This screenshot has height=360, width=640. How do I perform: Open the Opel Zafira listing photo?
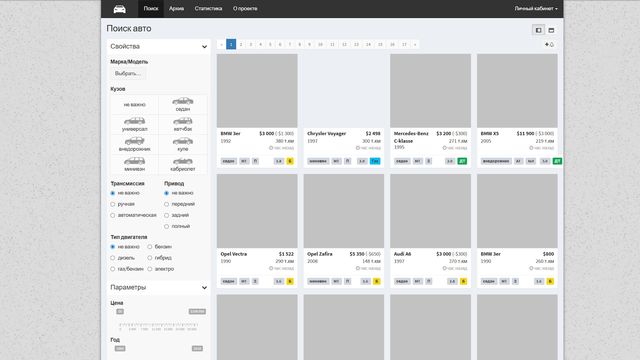pos(344,211)
